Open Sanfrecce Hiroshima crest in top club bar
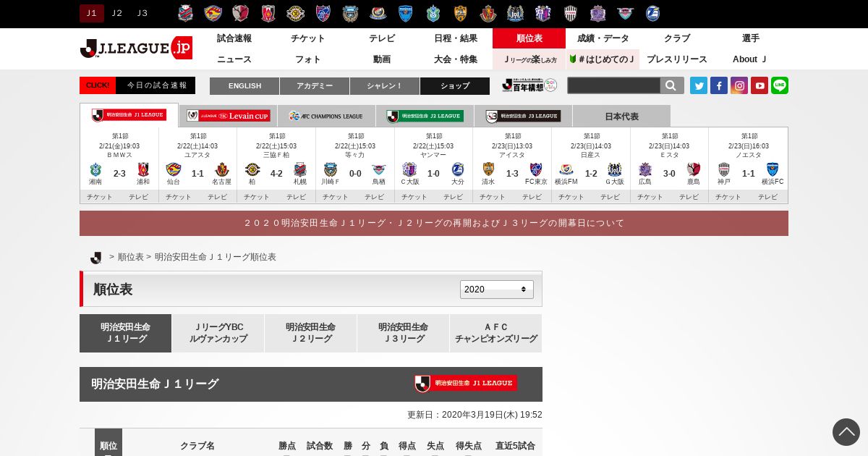 [598, 13]
